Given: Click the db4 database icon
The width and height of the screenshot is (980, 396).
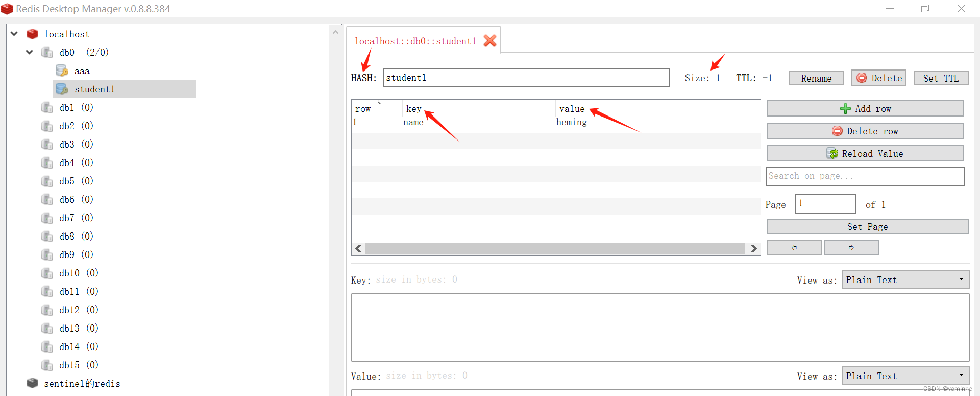Looking at the screenshot, I should [x=47, y=162].
